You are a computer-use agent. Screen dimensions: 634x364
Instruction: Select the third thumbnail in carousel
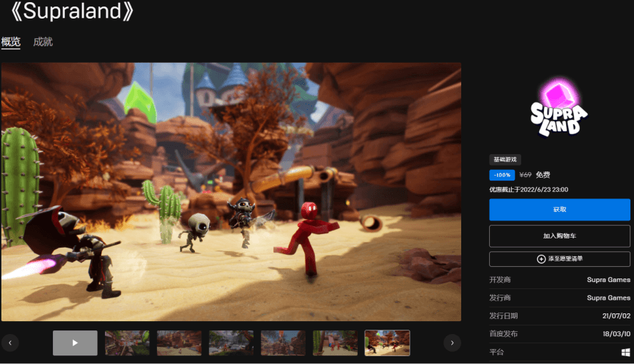[x=179, y=343]
